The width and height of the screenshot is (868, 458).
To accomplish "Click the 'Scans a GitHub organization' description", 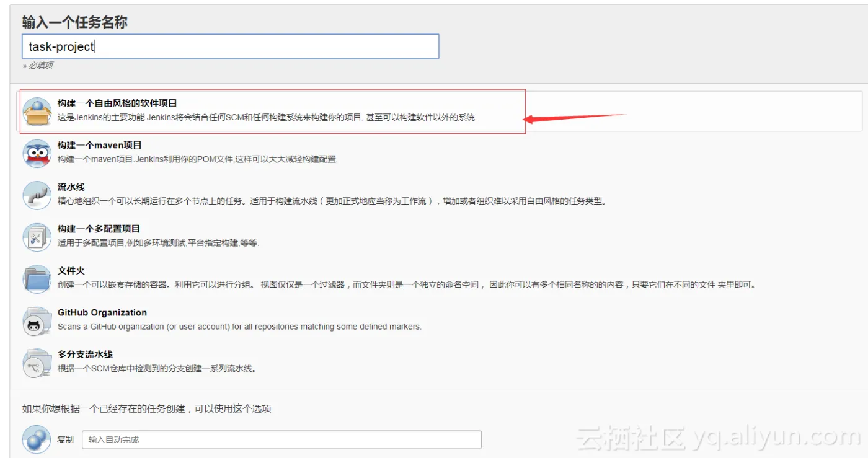I will point(239,327).
